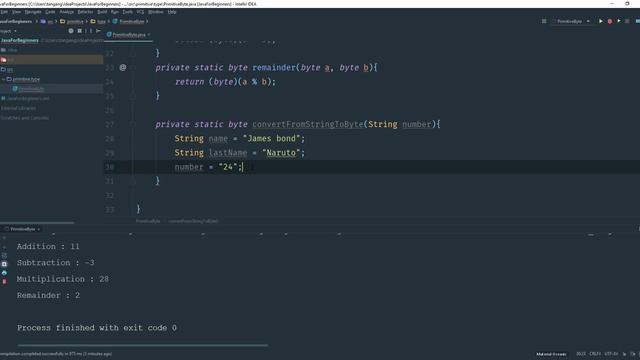Click the Material theme status bar widget
The height and width of the screenshot is (360, 640).
click(x=551, y=354)
